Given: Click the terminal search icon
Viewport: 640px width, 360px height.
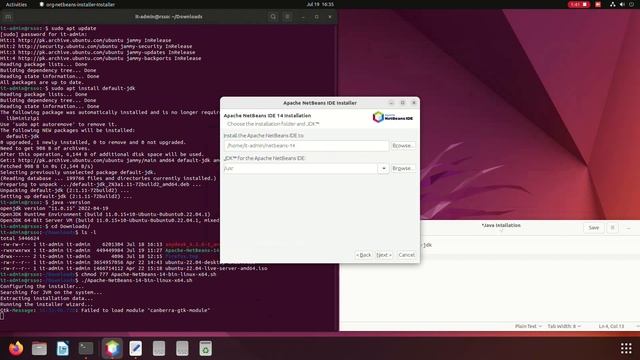Looking at the screenshot, I should 273,17.
